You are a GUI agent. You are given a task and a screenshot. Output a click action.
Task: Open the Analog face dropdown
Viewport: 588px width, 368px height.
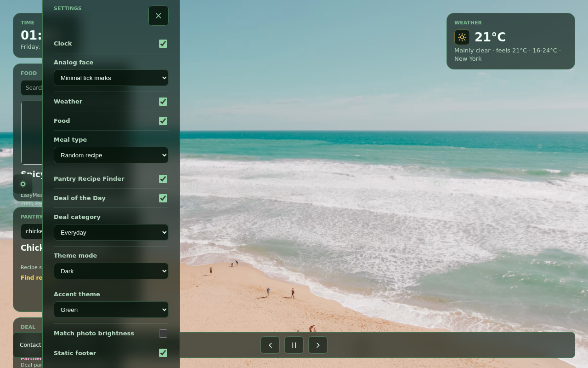click(111, 78)
